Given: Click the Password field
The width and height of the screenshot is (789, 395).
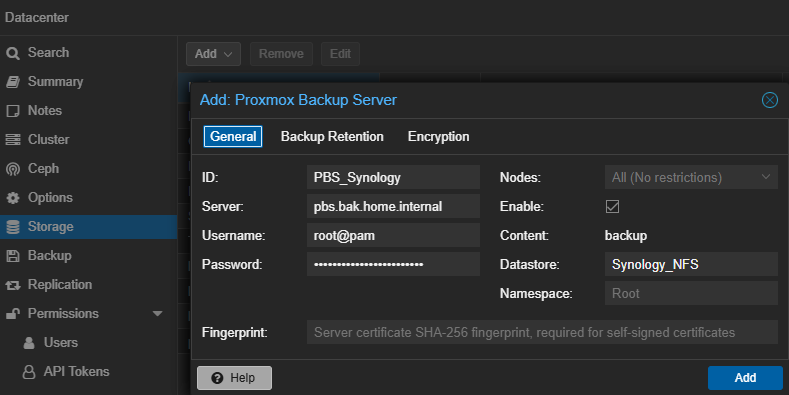Looking at the screenshot, I should (x=393, y=264).
